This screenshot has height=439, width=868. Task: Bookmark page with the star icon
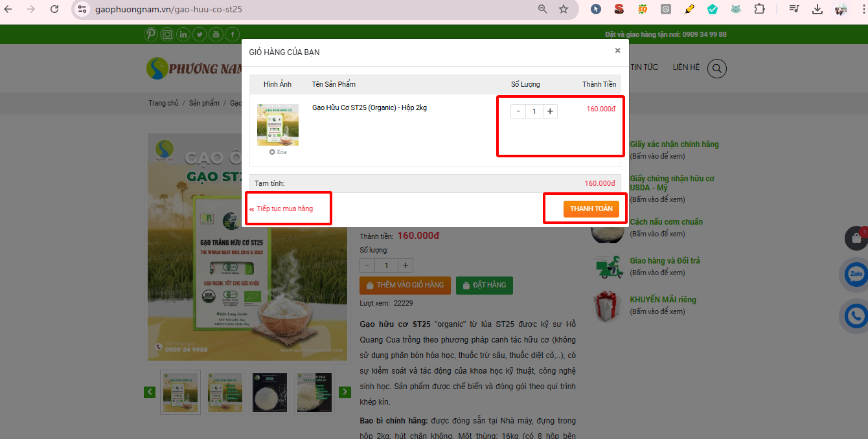tap(564, 9)
